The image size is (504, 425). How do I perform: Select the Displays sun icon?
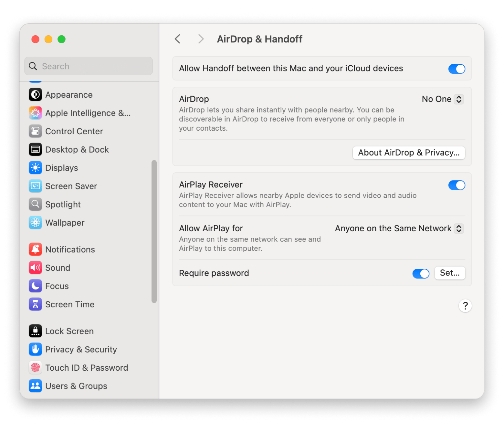[x=35, y=168]
